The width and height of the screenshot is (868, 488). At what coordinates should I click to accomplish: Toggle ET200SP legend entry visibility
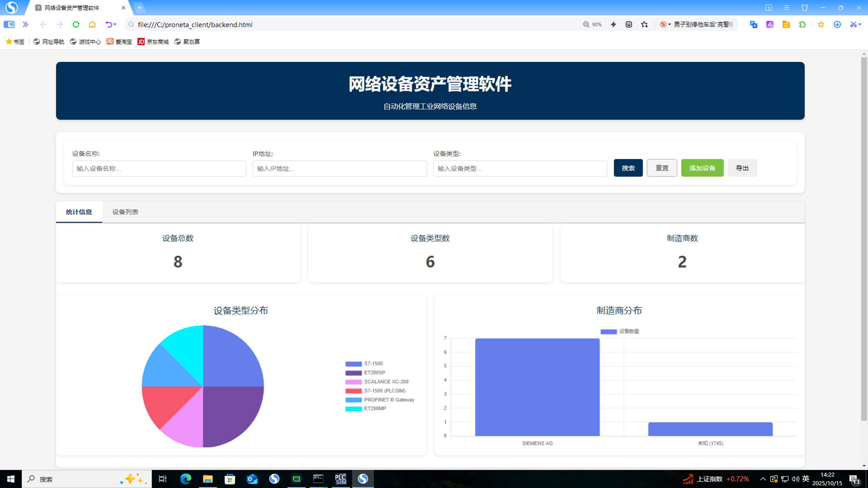(x=374, y=373)
